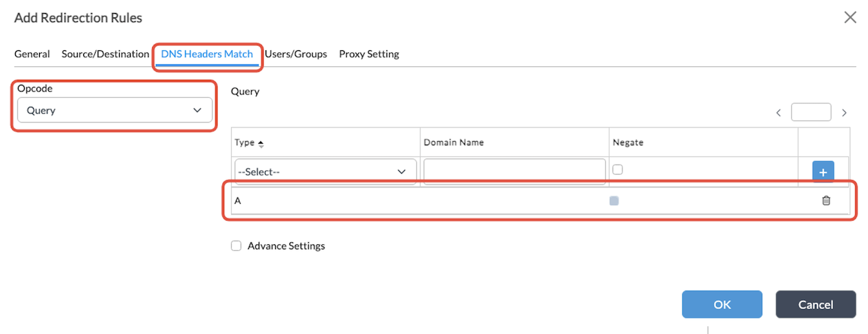Go to the Users/Groups tab

coord(296,54)
